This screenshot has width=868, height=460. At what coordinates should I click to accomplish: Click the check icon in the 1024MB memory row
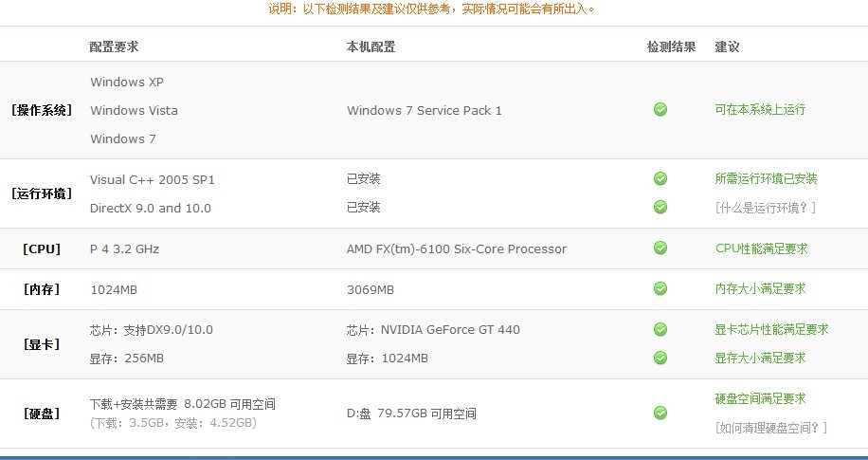point(660,288)
